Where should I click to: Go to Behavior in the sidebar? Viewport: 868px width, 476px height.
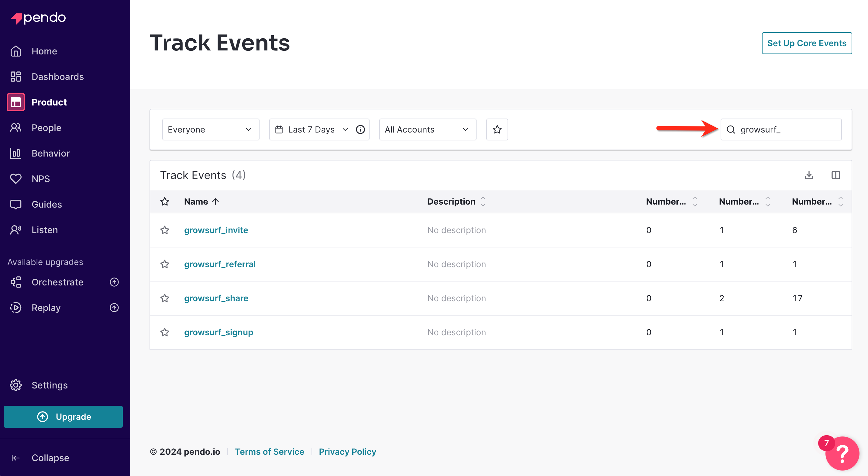tap(50, 153)
